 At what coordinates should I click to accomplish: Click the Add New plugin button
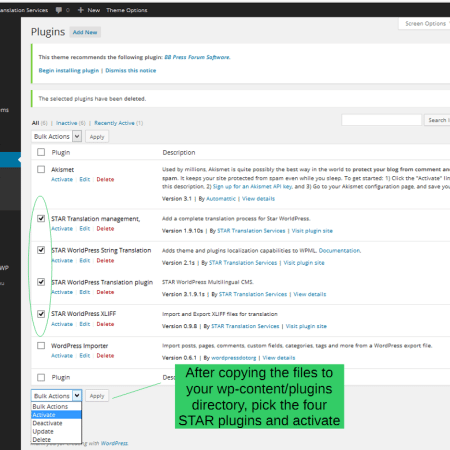(85, 32)
